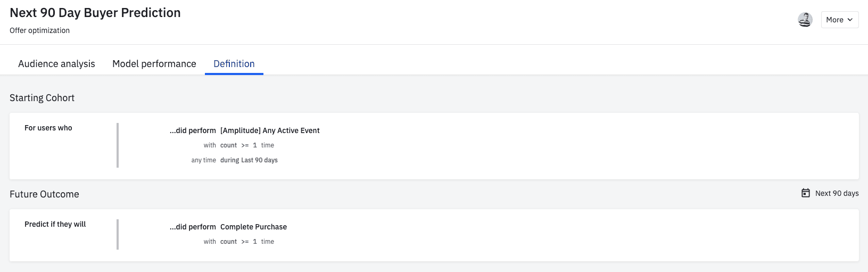868x272 pixels.
Task: Open the More dropdown menu
Action: click(839, 20)
